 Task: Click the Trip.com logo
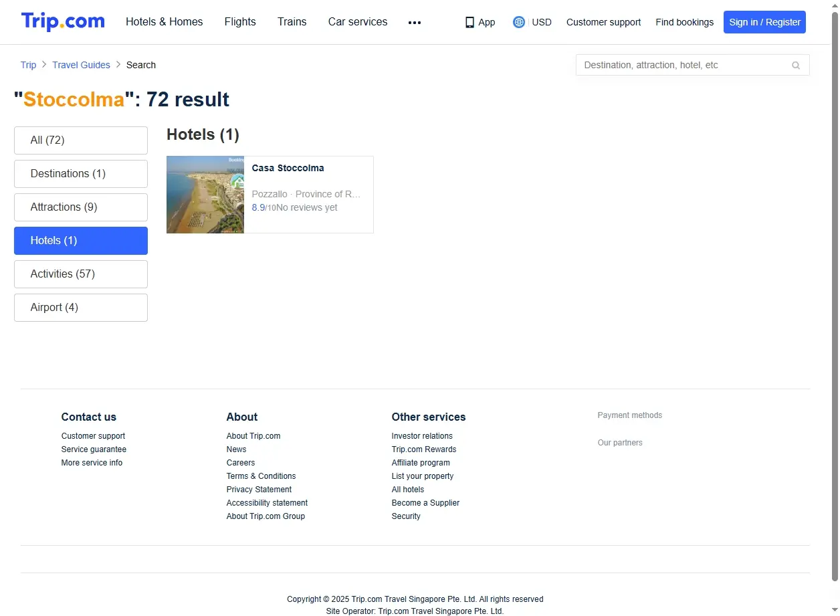tap(63, 21)
